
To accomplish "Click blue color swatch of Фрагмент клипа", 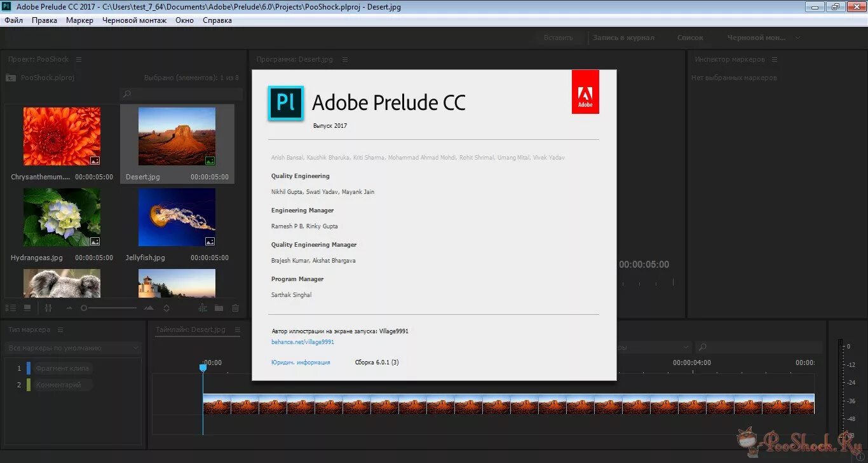I will 29,368.
